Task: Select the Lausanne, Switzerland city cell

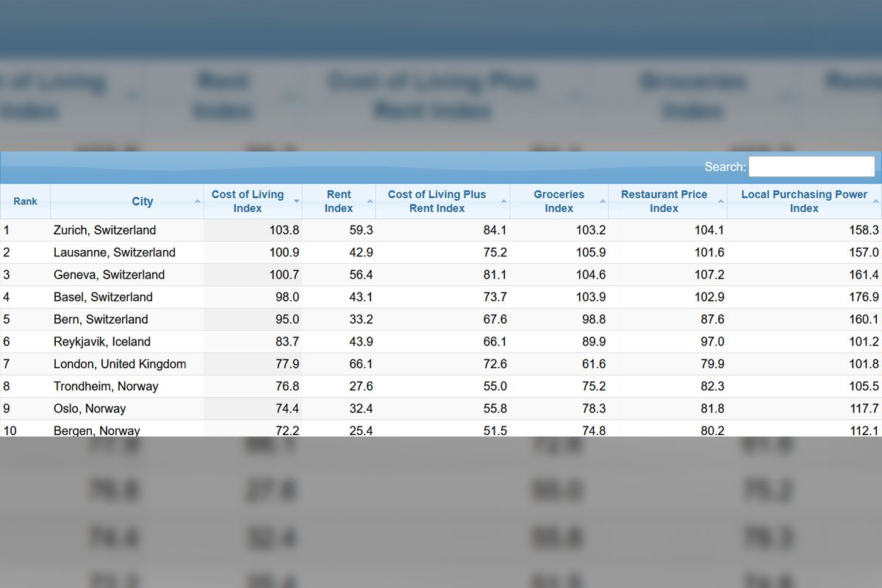Action: coord(114,252)
